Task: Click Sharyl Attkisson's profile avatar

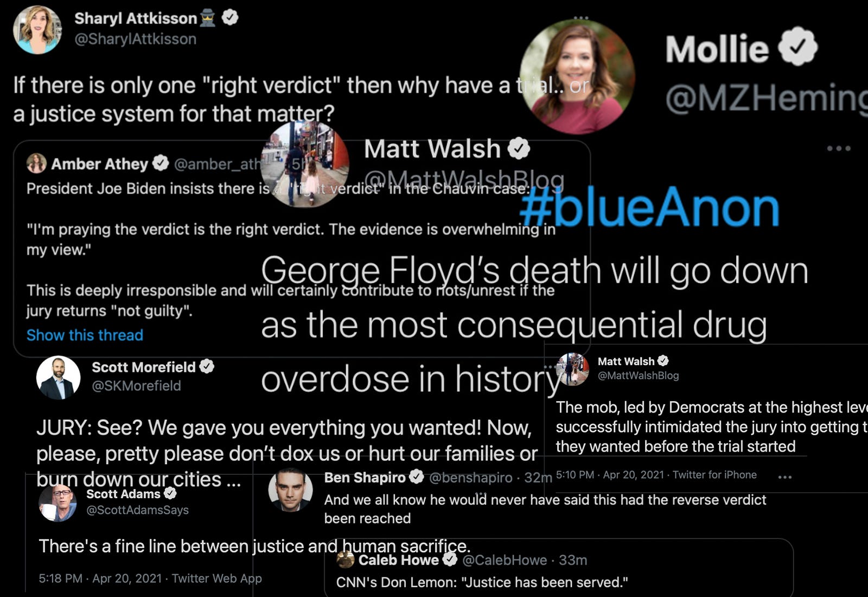Action: 37,29
